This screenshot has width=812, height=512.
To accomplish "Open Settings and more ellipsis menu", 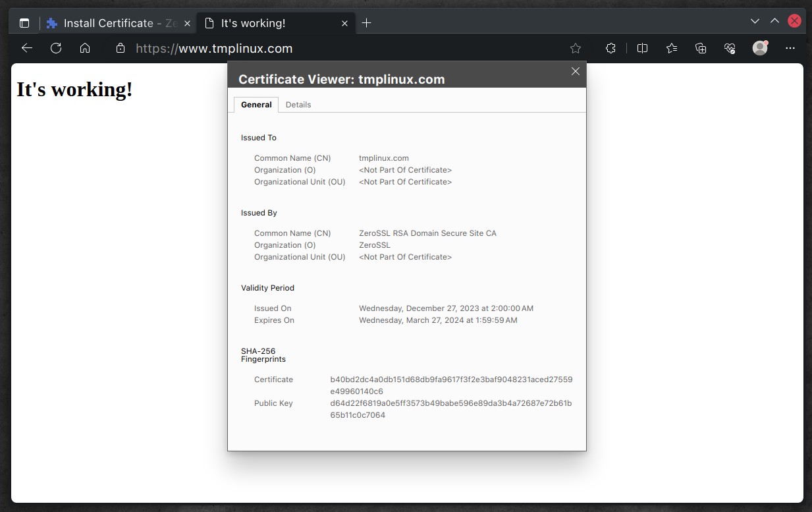I will pyautogui.click(x=791, y=48).
